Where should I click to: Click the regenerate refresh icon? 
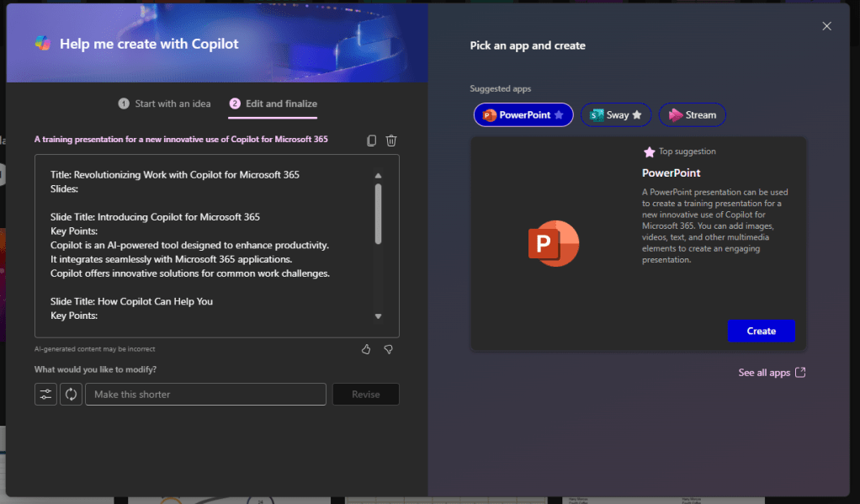pos(71,395)
